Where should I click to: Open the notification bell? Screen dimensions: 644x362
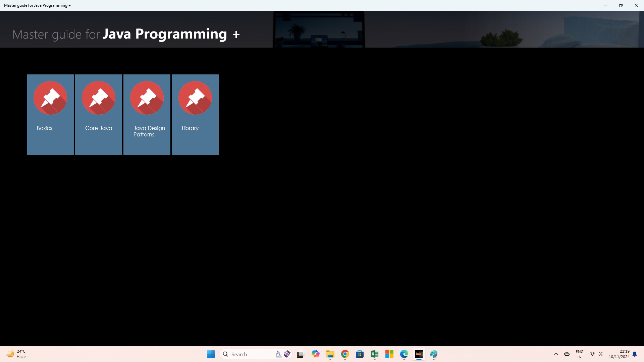635,354
